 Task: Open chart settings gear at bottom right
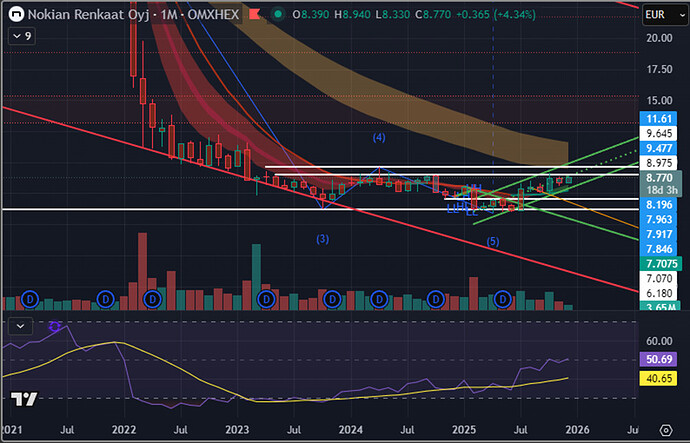pos(666,430)
